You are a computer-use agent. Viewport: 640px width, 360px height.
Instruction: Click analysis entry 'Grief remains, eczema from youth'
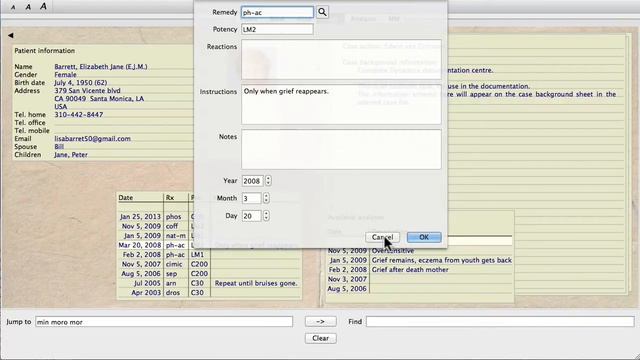coord(441,260)
